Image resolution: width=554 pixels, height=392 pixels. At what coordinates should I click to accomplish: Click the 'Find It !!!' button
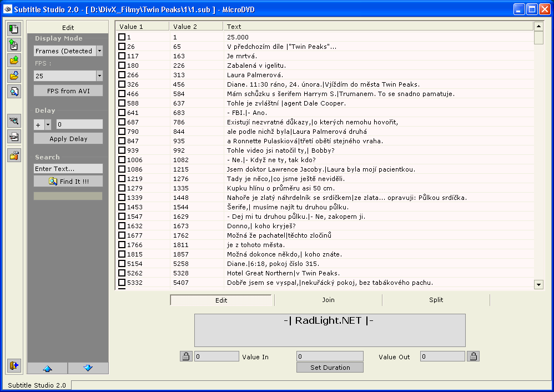[x=68, y=182]
